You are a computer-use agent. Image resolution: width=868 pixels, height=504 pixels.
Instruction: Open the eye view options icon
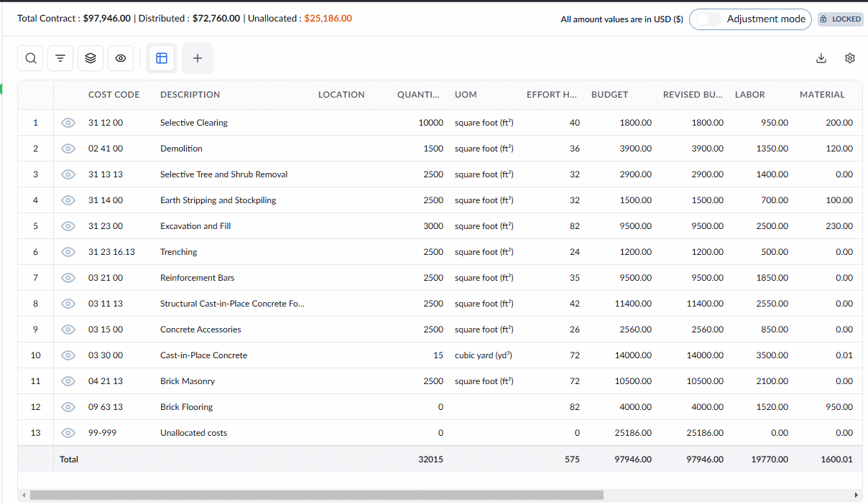pos(121,59)
